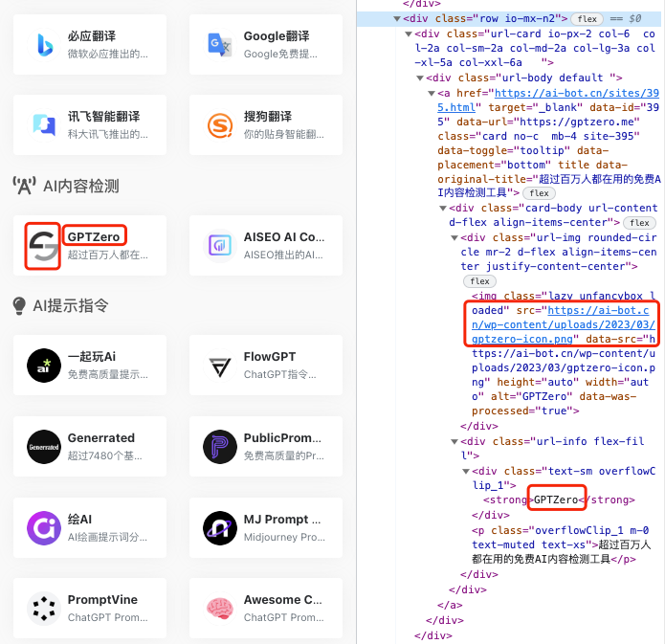Open the GPTZero card title

point(94,236)
